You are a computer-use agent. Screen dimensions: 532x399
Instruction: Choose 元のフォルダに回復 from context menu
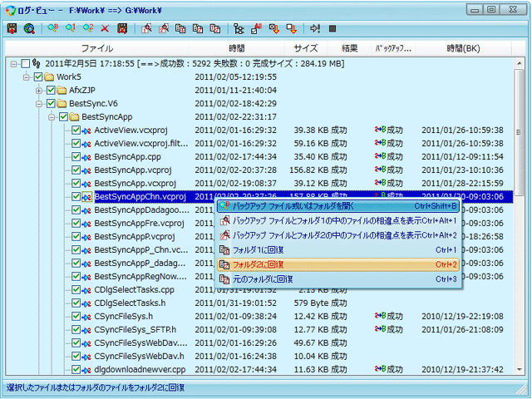click(x=338, y=279)
